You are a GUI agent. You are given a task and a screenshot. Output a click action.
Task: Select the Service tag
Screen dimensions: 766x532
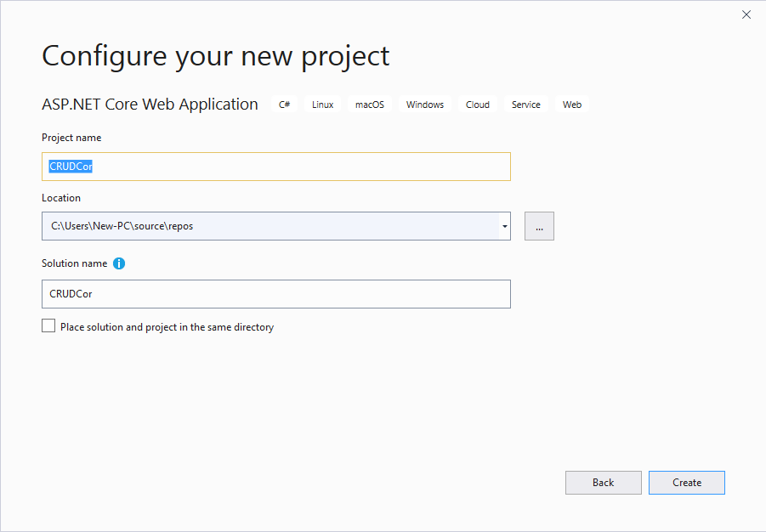click(526, 105)
